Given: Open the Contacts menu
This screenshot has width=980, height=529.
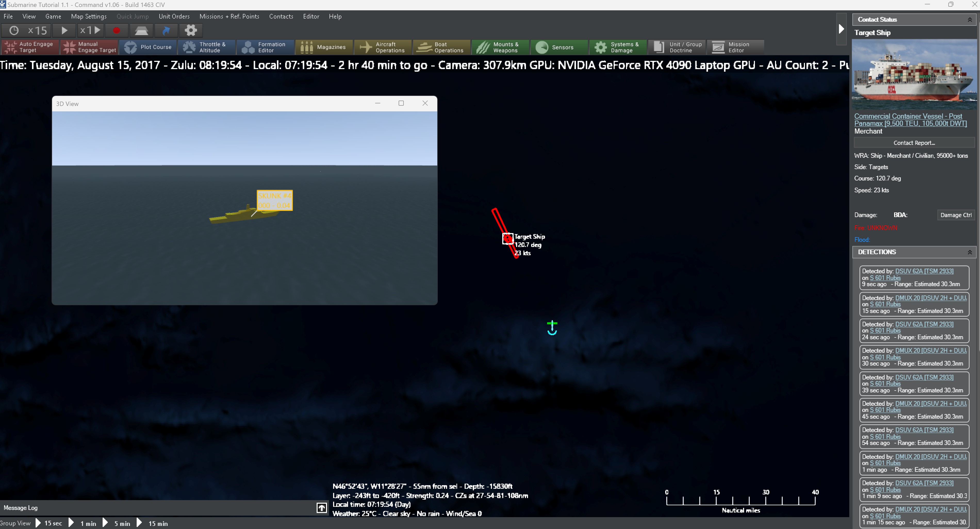Looking at the screenshot, I should coord(281,16).
